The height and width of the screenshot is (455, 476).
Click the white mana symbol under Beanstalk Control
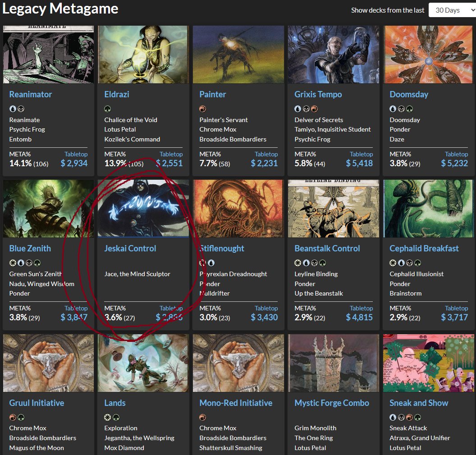298,263
